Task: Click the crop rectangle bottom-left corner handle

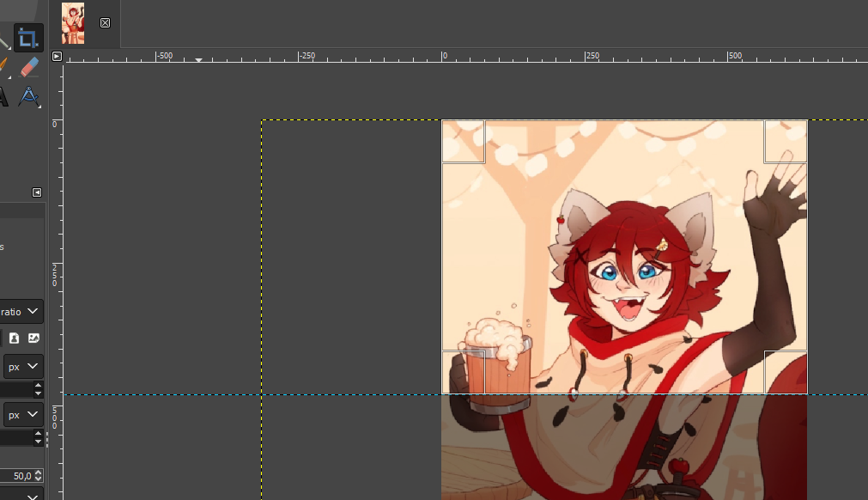Action: point(464,372)
